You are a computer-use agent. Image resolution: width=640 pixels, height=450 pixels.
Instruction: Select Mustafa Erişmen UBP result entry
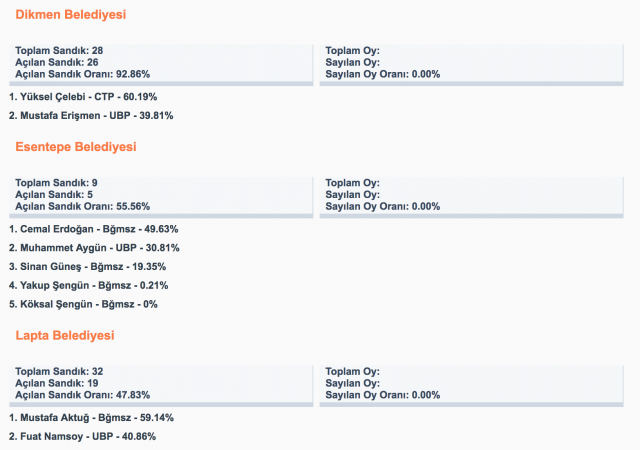[90, 116]
